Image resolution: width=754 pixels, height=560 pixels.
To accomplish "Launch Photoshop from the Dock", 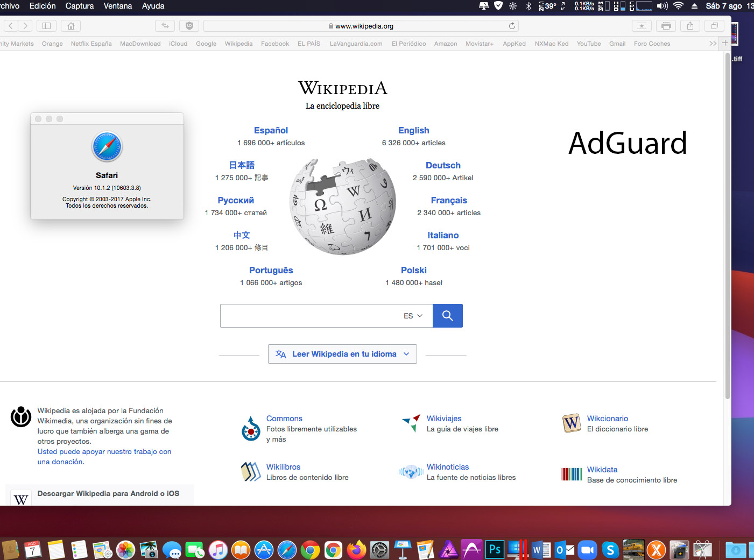I will (x=495, y=550).
